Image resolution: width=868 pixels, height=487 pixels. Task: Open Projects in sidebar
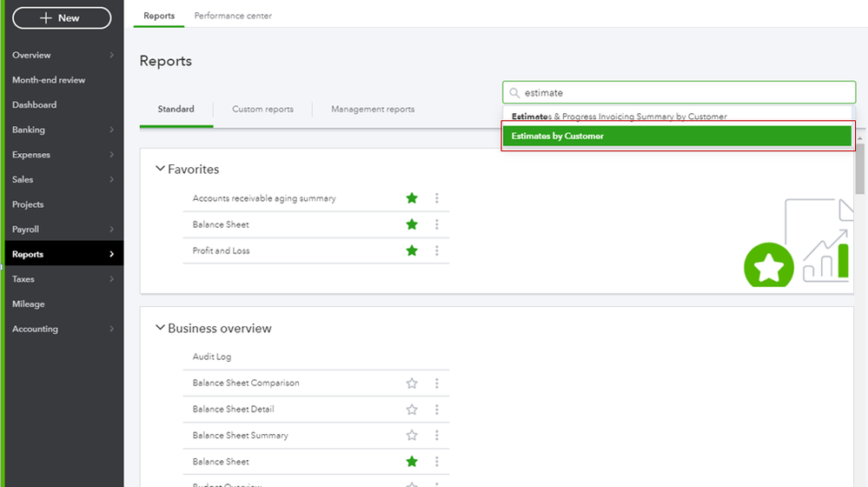tap(28, 204)
